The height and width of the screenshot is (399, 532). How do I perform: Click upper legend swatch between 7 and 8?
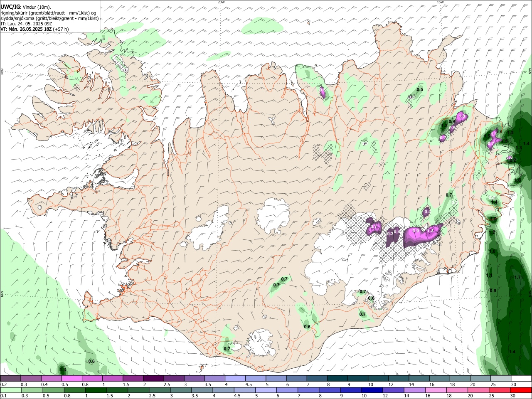(317, 379)
